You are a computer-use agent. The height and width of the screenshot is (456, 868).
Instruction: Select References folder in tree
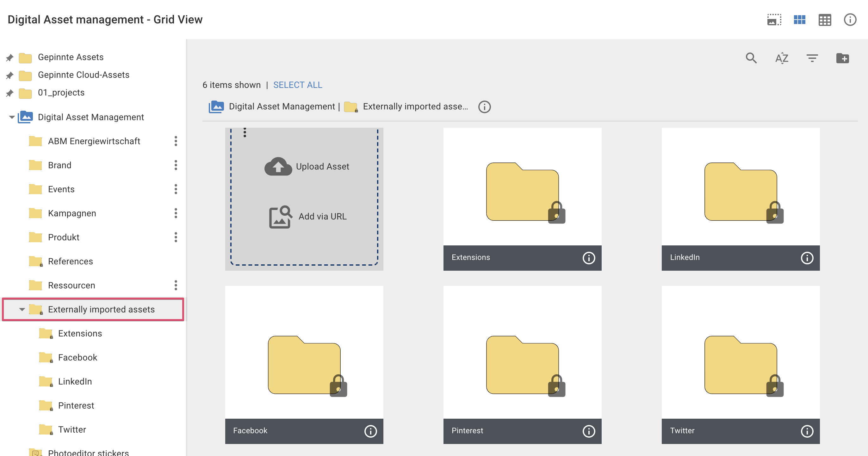point(70,261)
